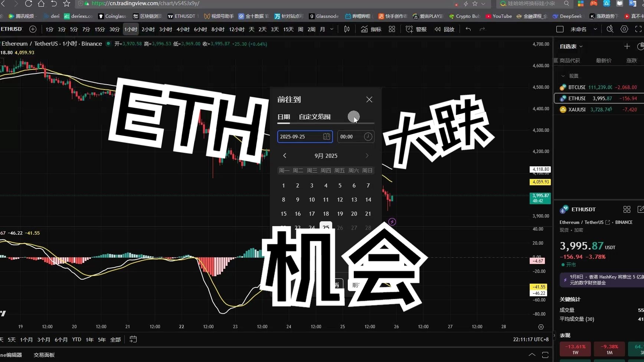644x362 pixels.
Task: Collapse the 股票 group in the watchlist
Action: point(564,76)
